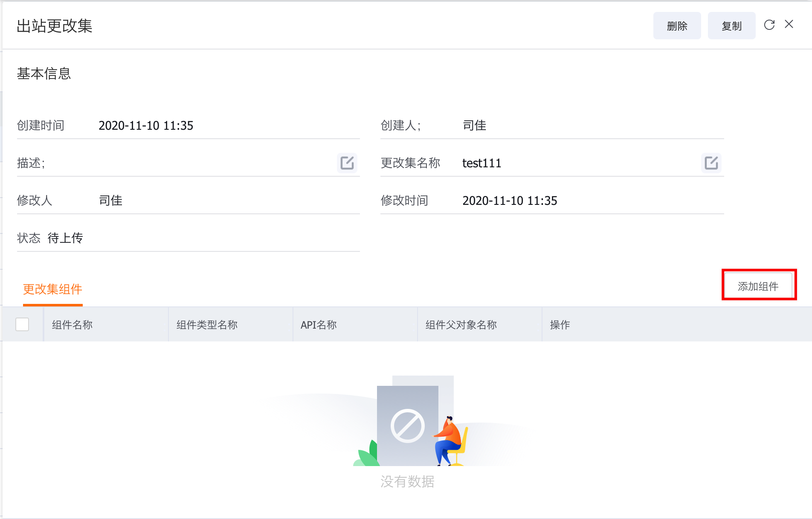Enable the checkbox in the component list header
The height and width of the screenshot is (519, 812).
coord(22,324)
